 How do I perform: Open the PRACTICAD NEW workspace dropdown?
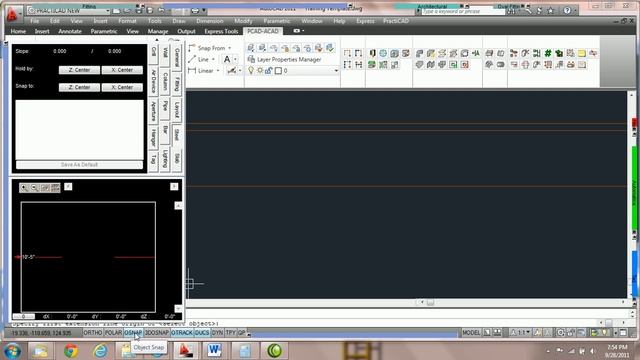[107, 11]
